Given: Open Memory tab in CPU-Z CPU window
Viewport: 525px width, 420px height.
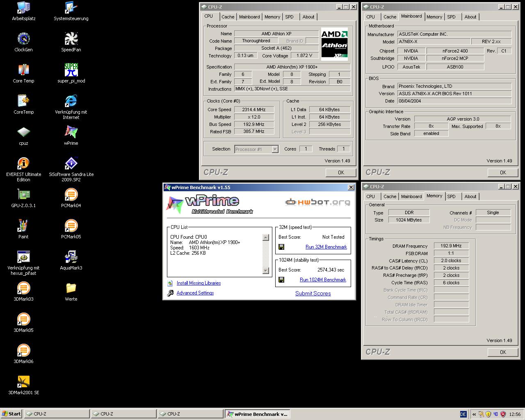Looking at the screenshot, I should tap(272, 17).
